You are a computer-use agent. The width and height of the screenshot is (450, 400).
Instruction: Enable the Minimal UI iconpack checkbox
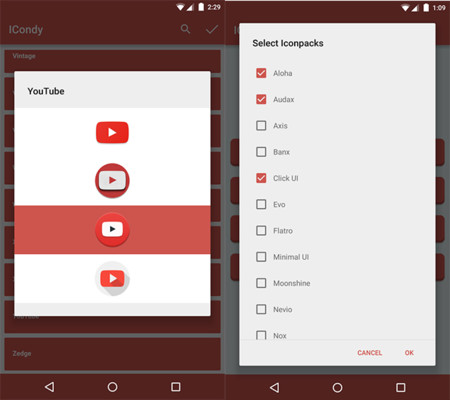[261, 257]
